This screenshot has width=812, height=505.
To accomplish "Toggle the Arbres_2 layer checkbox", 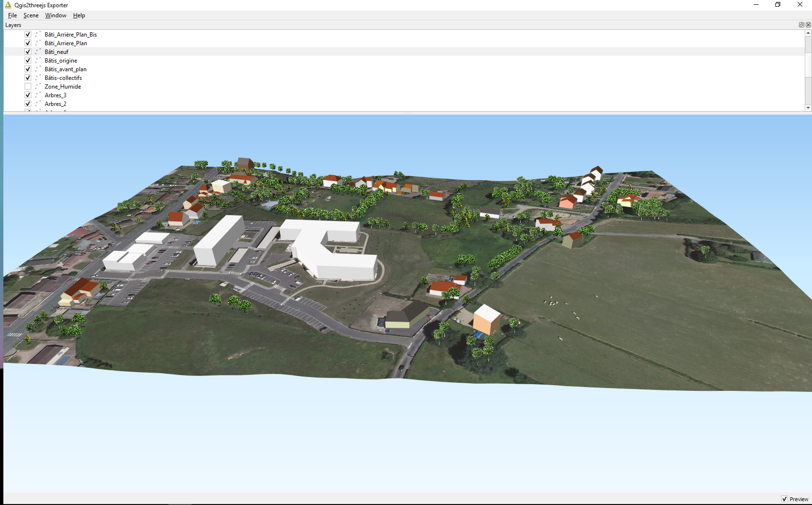I will tap(28, 104).
